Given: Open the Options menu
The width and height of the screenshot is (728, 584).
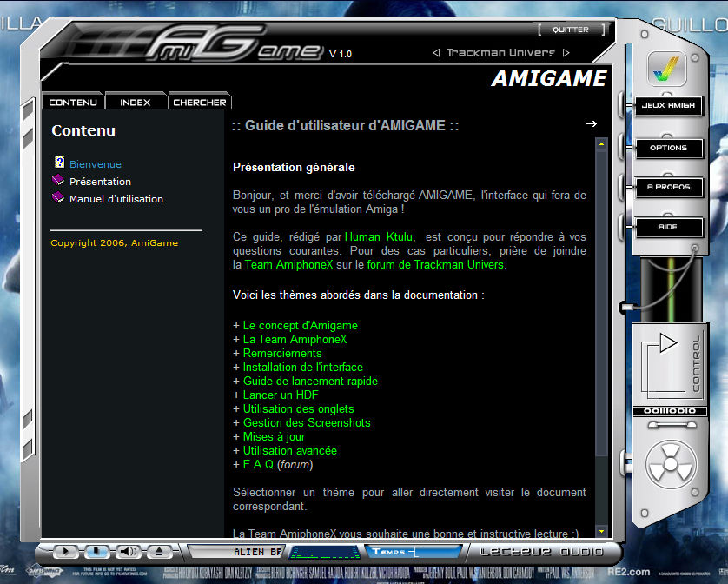Looking at the screenshot, I should pos(668,148).
